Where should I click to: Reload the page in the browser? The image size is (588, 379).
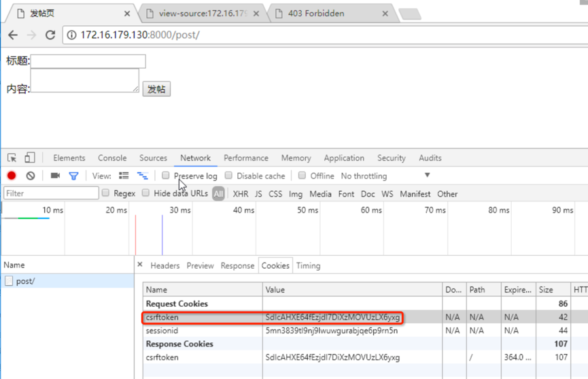click(x=50, y=35)
